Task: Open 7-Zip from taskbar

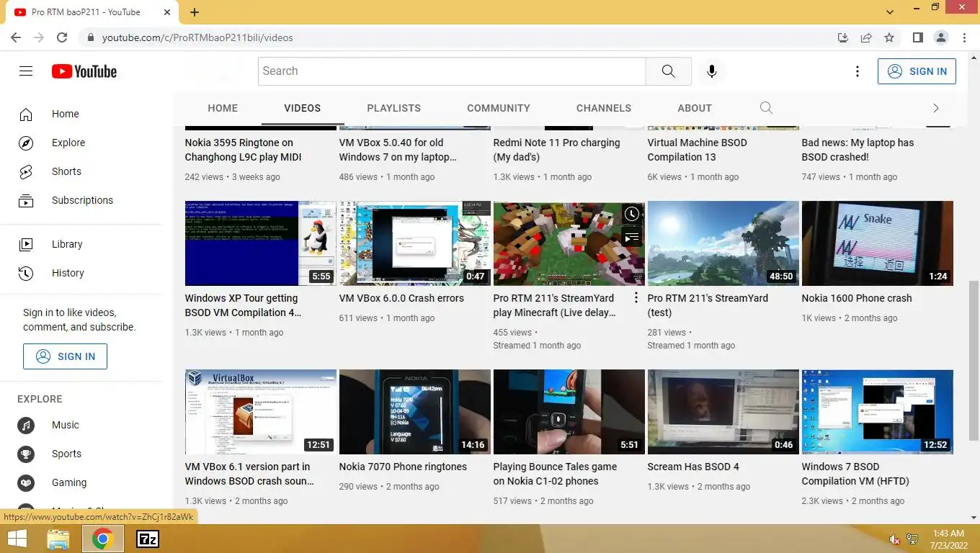Action: pos(148,539)
